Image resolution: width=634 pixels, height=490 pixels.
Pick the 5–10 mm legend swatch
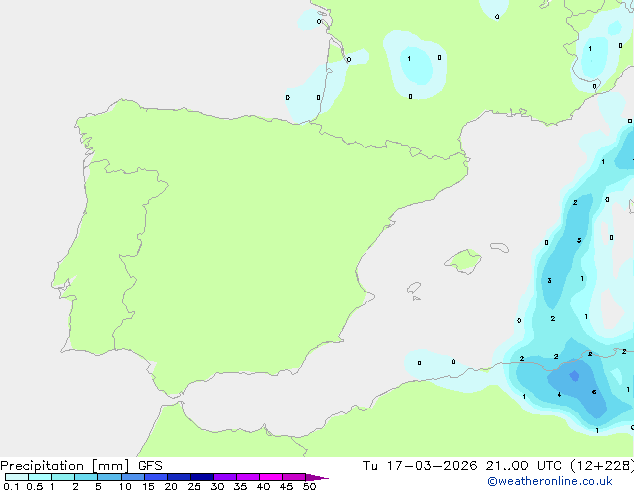coord(109,477)
